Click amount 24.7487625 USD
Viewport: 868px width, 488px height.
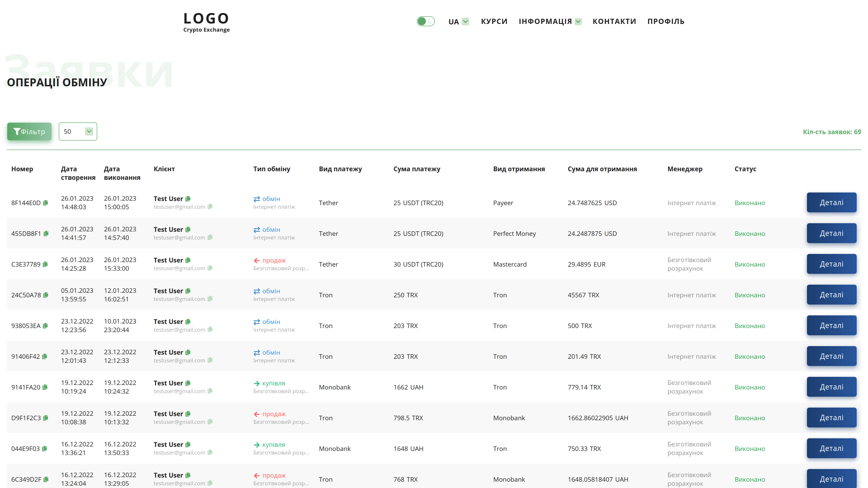(x=592, y=203)
